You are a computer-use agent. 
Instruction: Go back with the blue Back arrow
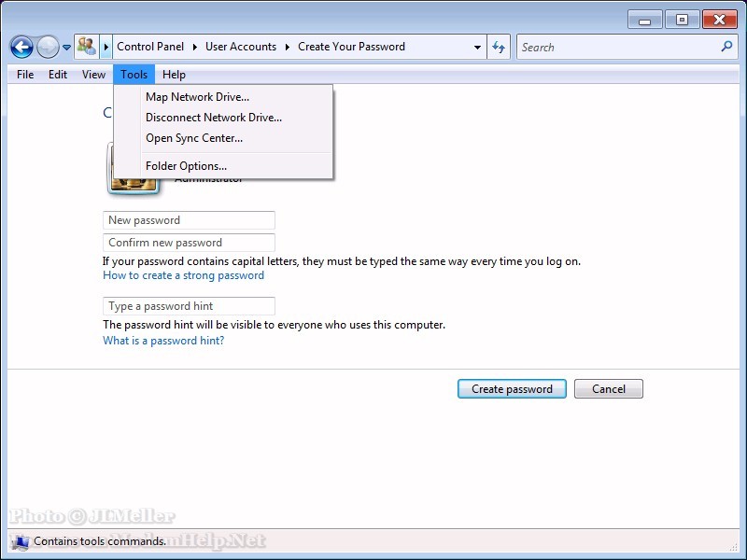[21, 48]
